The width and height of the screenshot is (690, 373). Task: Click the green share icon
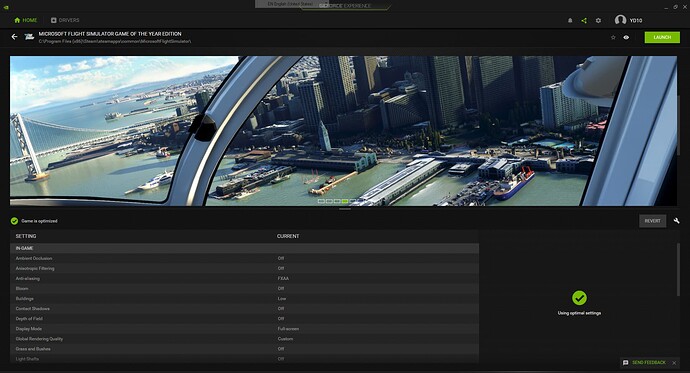click(584, 20)
